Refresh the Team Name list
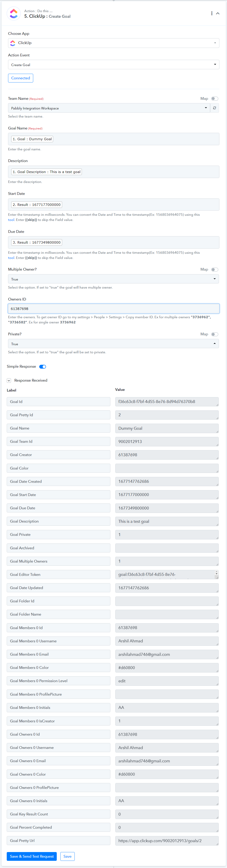This screenshot has height=868, width=227. pyautogui.click(x=215, y=108)
